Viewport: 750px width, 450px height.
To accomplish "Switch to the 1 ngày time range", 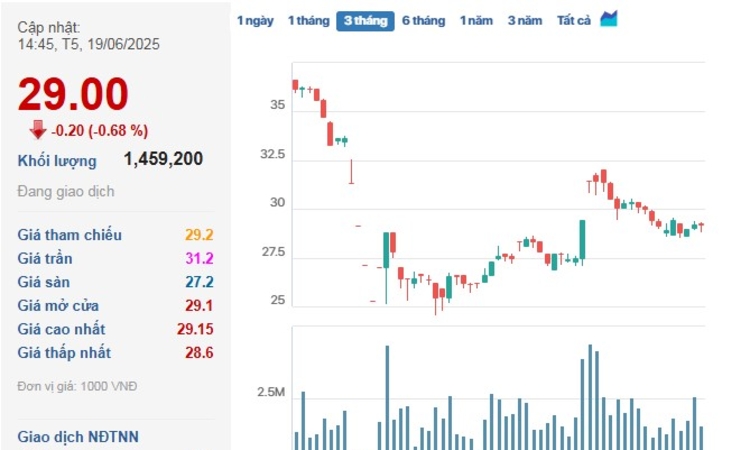I will point(255,20).
